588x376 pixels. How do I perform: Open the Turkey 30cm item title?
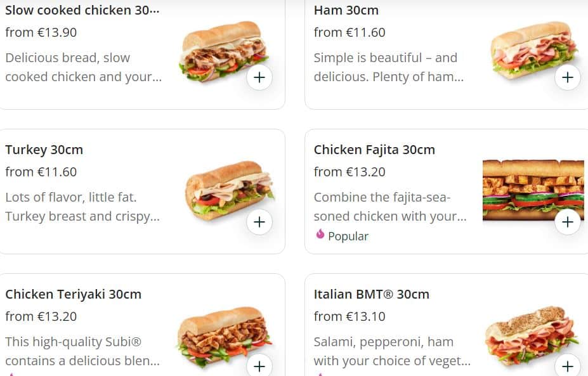(44, 150)
